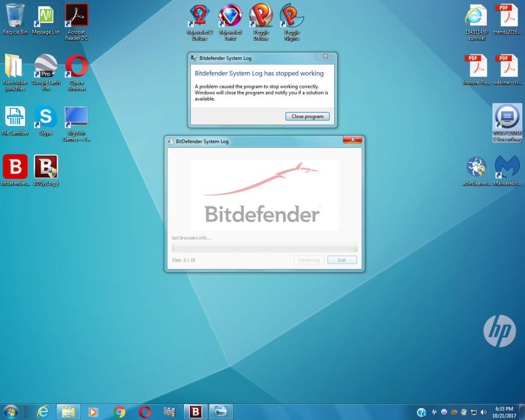Switch to the picture viewer taskbar item
This screenshot has height=420, width=525.
pyautogui.click(x=221, y=412)
